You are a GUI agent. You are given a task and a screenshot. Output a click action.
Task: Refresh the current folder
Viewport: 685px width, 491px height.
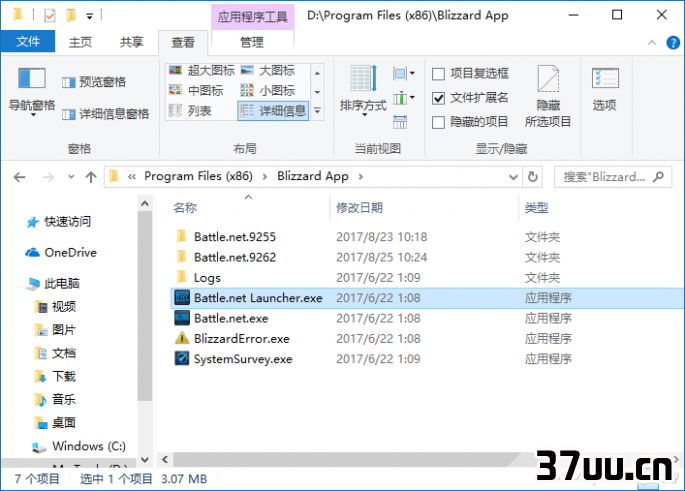(x=533, y=177)
